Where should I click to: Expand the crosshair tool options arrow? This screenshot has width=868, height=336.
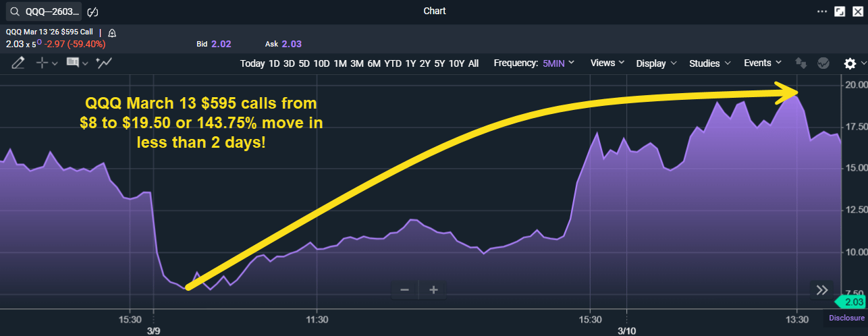click(55, 63)
